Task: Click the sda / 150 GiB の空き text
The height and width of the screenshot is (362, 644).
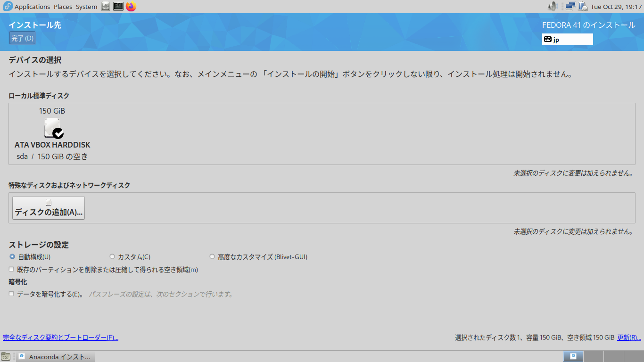Action: pos(52,156)
